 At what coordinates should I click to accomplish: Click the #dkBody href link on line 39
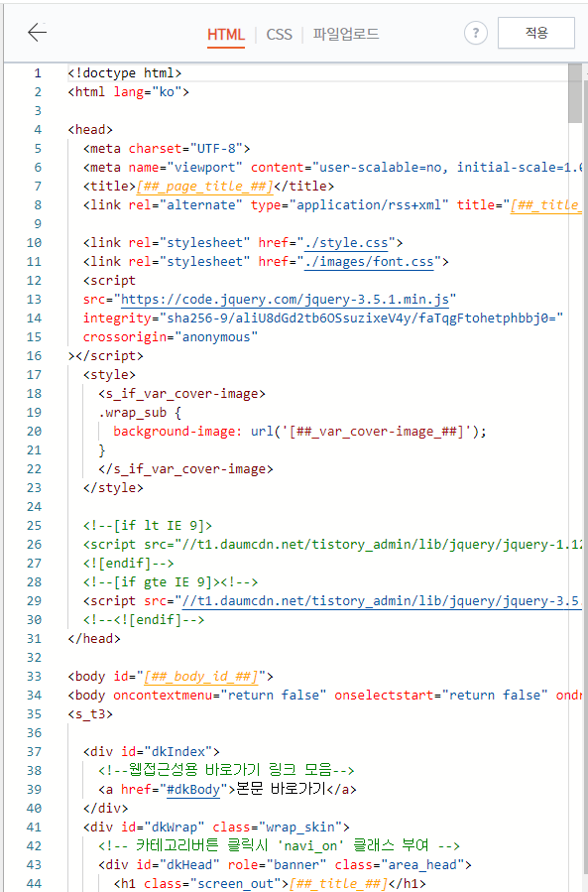click(x=192, y=790)
